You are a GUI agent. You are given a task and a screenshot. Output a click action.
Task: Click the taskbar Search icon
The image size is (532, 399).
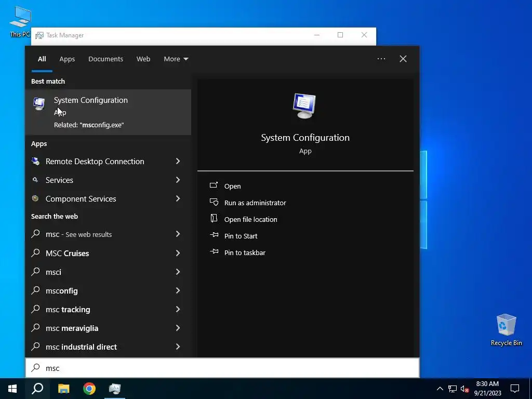pos(37,389)
